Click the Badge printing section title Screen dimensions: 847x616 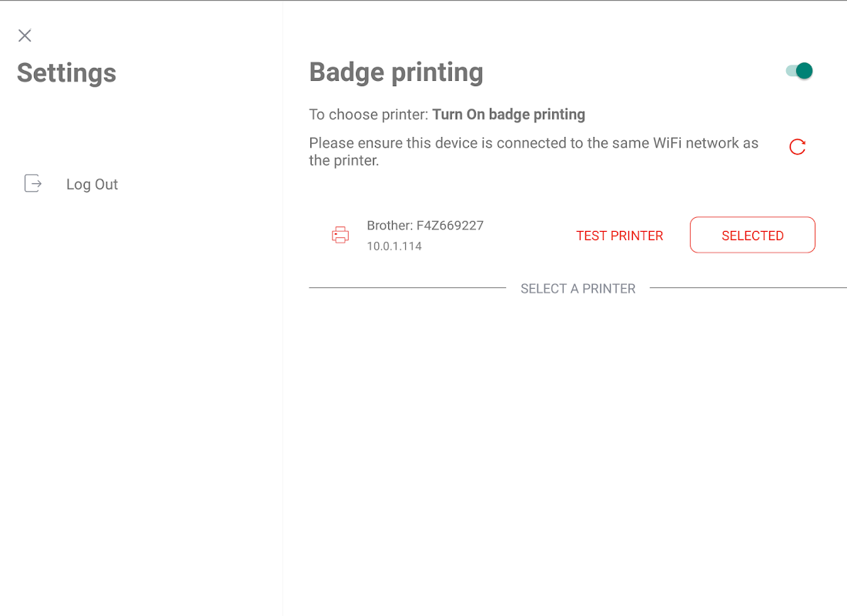click(396, 72)
